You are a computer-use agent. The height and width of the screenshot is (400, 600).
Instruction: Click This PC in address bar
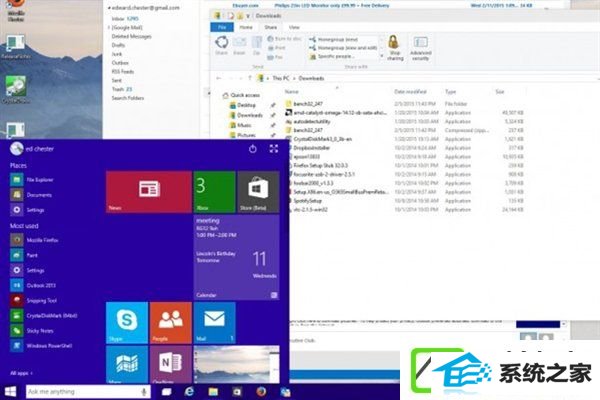coord(280,78)
